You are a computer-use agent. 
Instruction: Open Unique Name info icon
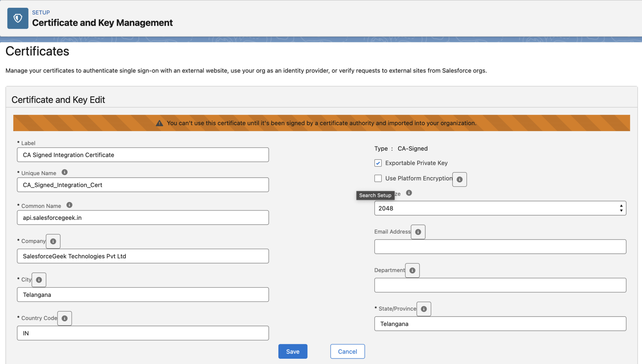[x=65, y=172]
